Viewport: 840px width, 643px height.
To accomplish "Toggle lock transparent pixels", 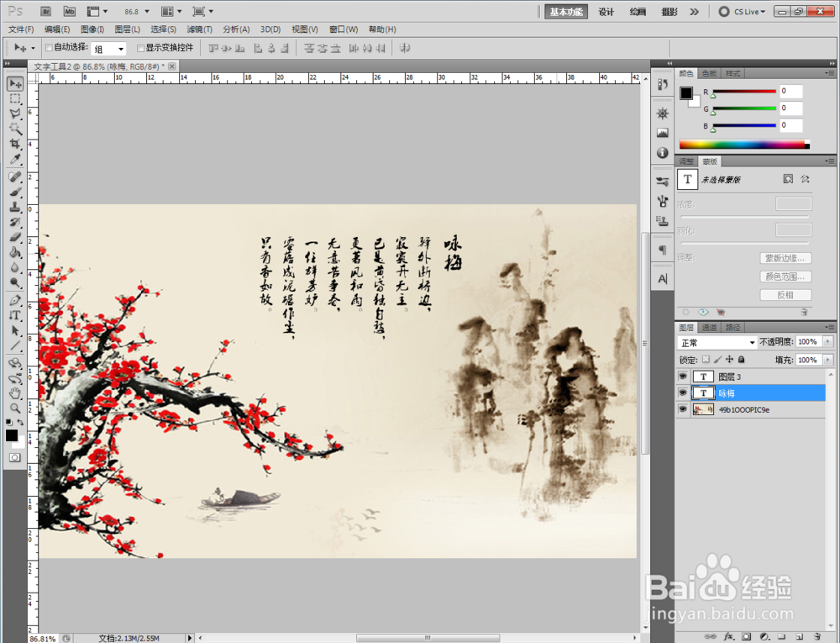I will (x=706, y=360).
